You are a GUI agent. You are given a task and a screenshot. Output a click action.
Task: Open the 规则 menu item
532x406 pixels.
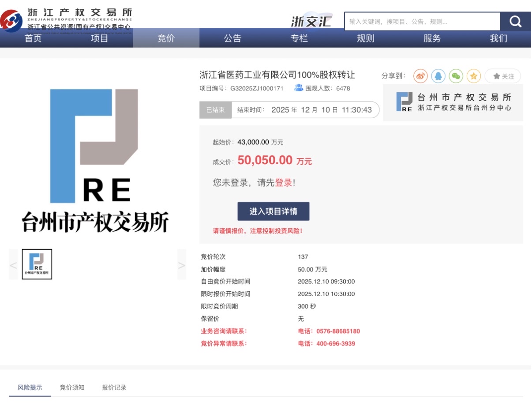(365, 38)
